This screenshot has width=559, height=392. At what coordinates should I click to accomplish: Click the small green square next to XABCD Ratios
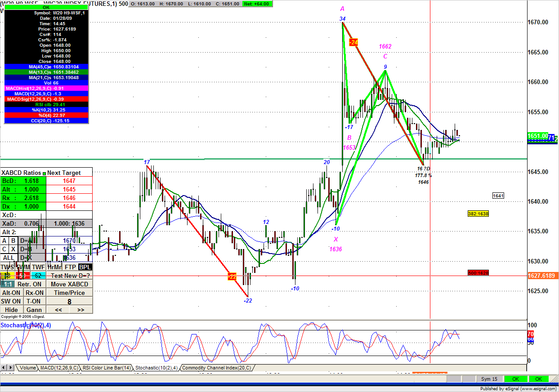[x=44, y=173]
